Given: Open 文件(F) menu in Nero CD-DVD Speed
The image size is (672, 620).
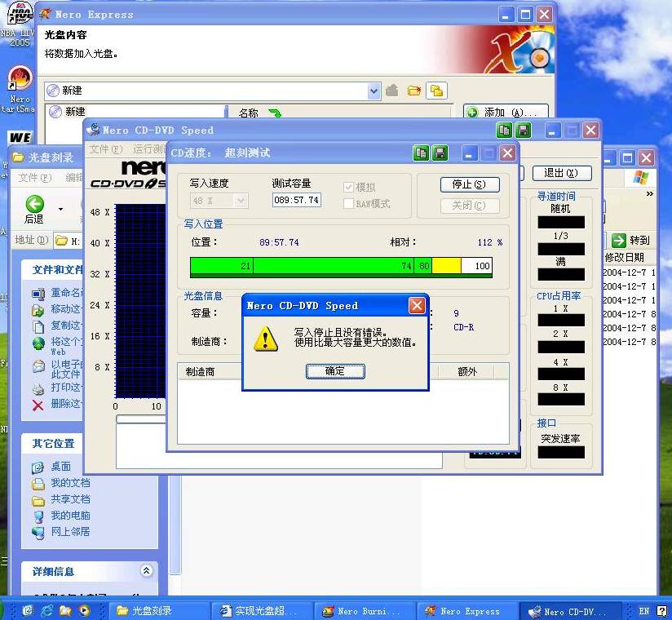Looking at the screenshot, I should [x=106, y=149].
